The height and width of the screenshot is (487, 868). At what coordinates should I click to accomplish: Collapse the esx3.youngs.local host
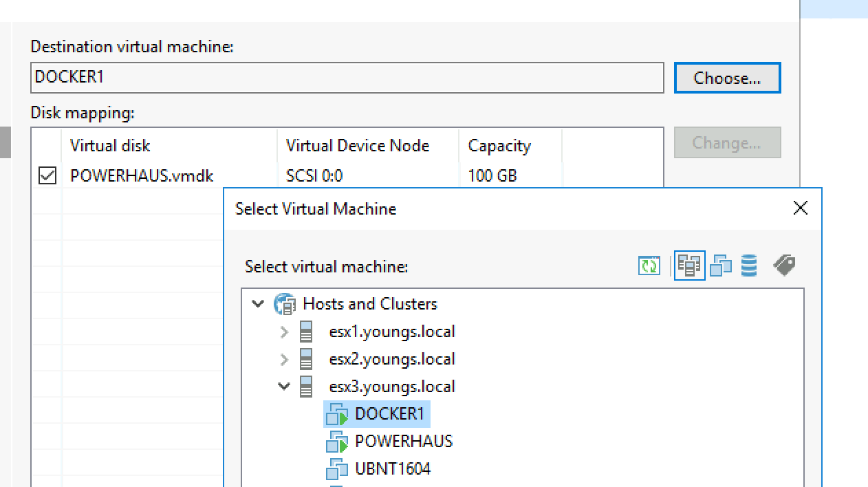[x=284, y=387]
